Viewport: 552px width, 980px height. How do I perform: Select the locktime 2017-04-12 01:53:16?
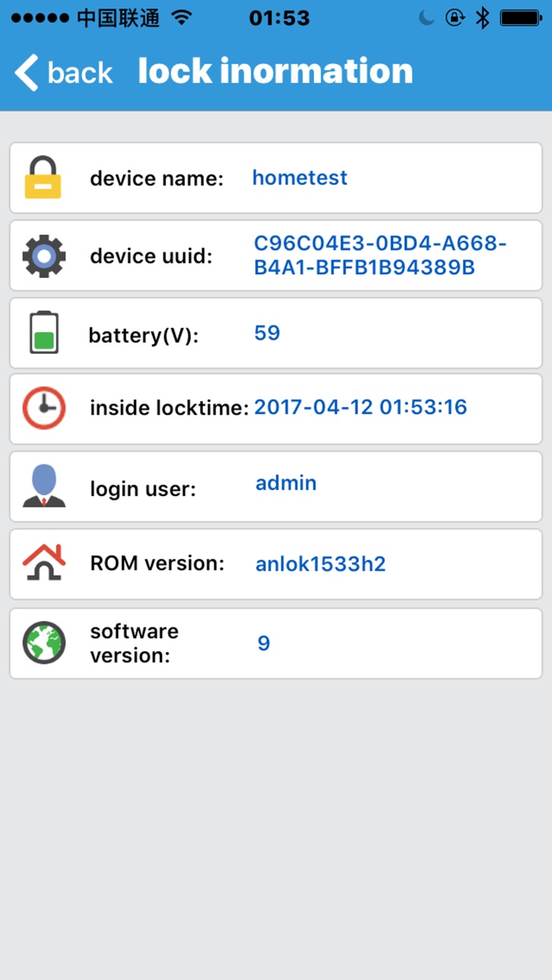click(360, 407)
